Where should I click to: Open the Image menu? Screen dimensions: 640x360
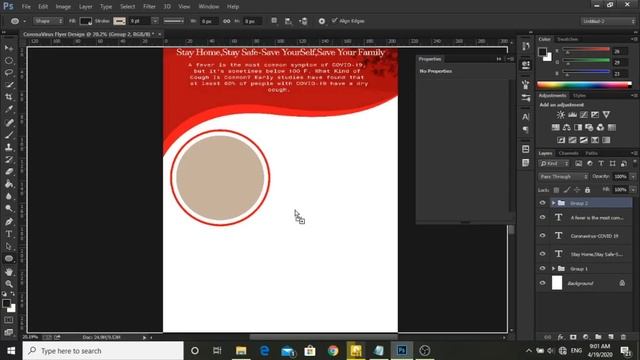point(63,7)
